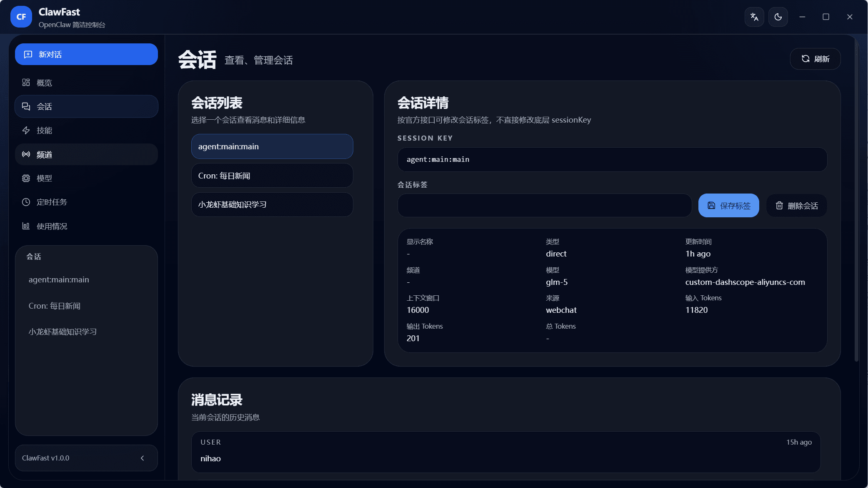
Task: Expand the Cron: 每日新闻 session entry
Action: coord(272,175)
